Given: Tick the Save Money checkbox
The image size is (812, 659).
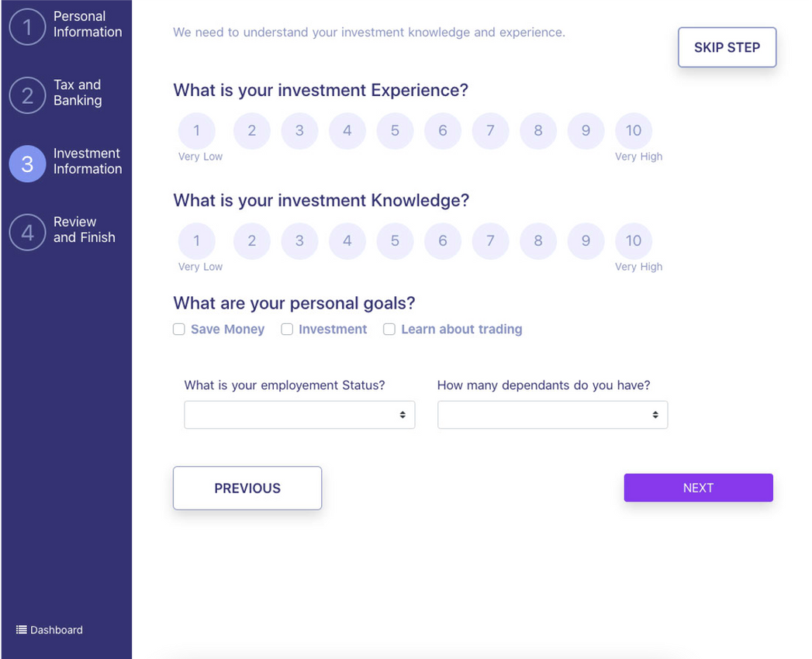Looking at the screenshot, I should click(179, 329).
